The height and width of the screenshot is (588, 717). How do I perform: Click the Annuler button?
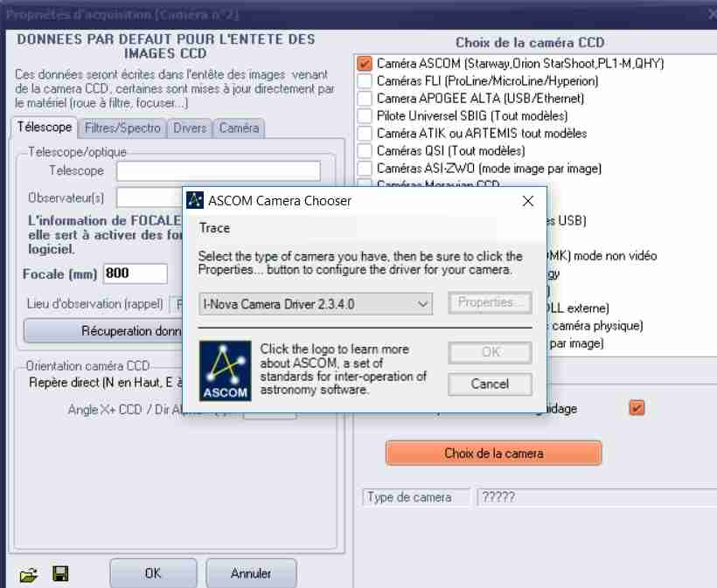(251, 574)
